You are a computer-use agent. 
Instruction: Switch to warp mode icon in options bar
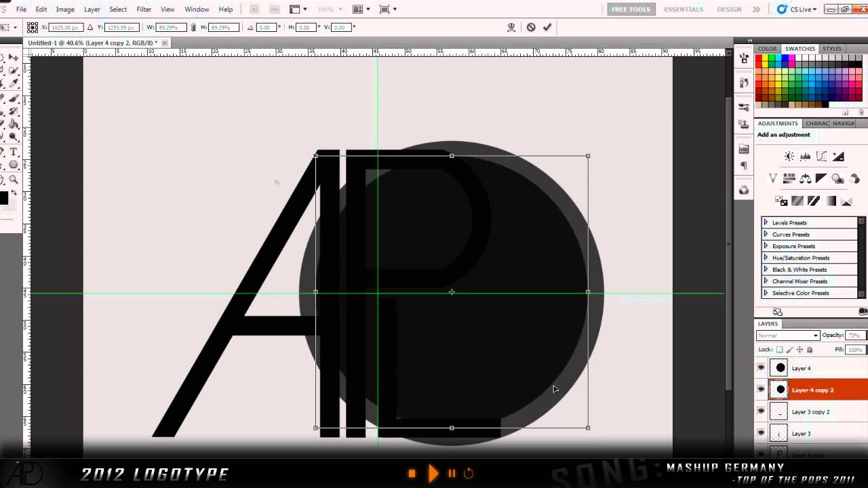point(511,27)
